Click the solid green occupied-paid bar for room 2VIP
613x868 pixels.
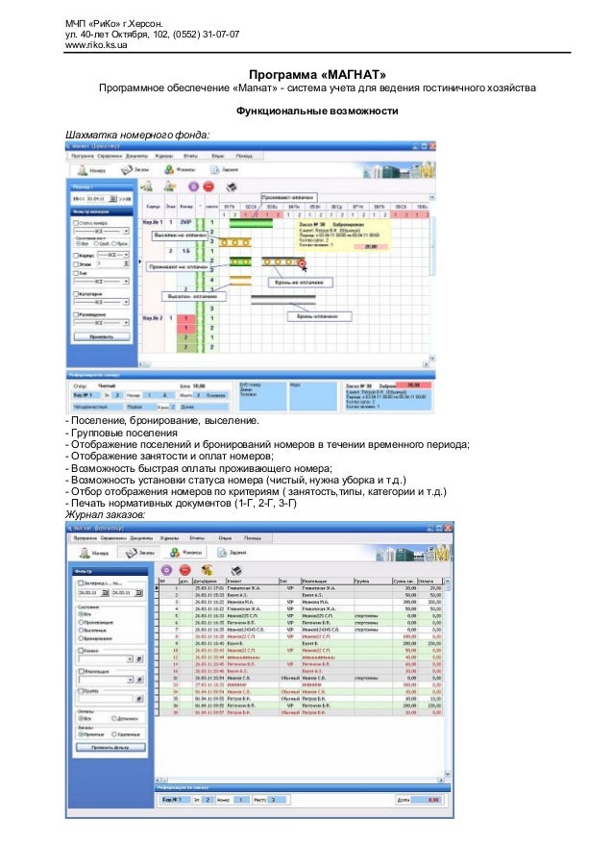(x=251, y=223)
